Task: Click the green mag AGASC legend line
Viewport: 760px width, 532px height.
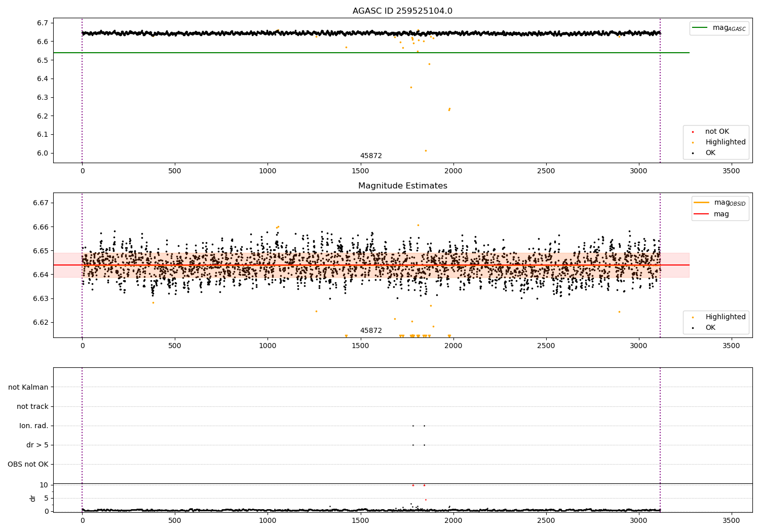Action: coord(700,28)
